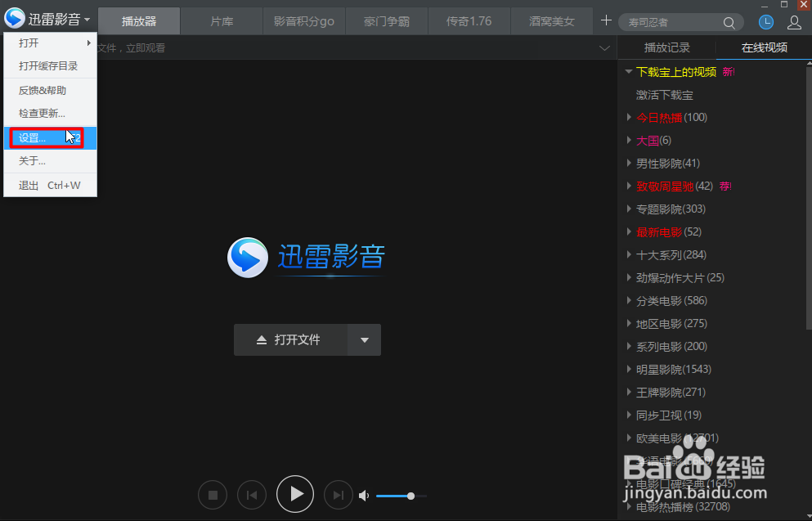The image size is (812, 521).
Task: Collapse the 下载宝上的视频 section
Action: pyautogui.click(x=629, y=71)
